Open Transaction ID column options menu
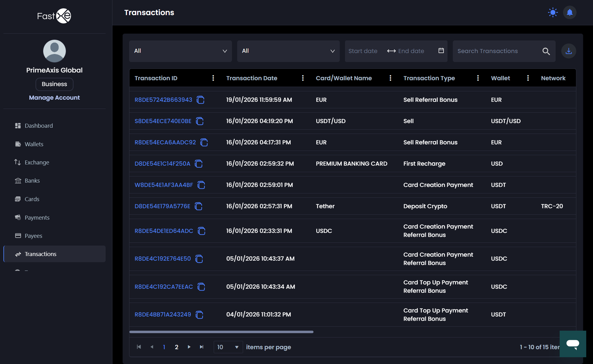Screen dimensions: 593x364 tap(213, 78)
